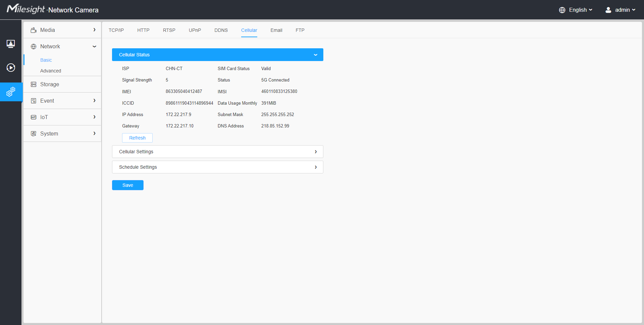The image size is (644, 325).
Task: Click the Subnet Mask value 255.255.255.252
Action: (278, 114)
